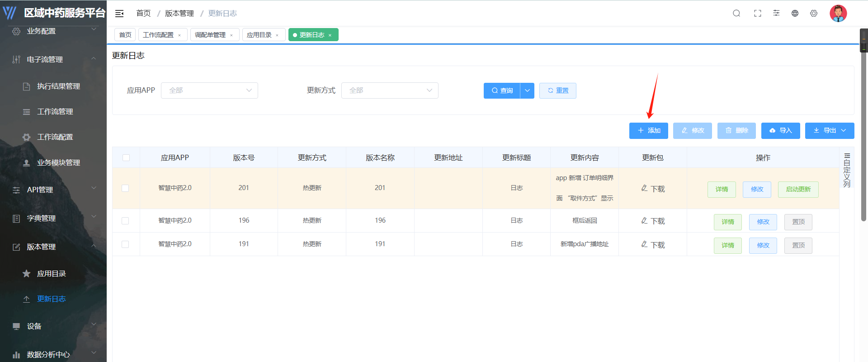
Task: Open the 更新方式 filter dropdown
Action: coord(390,90)
